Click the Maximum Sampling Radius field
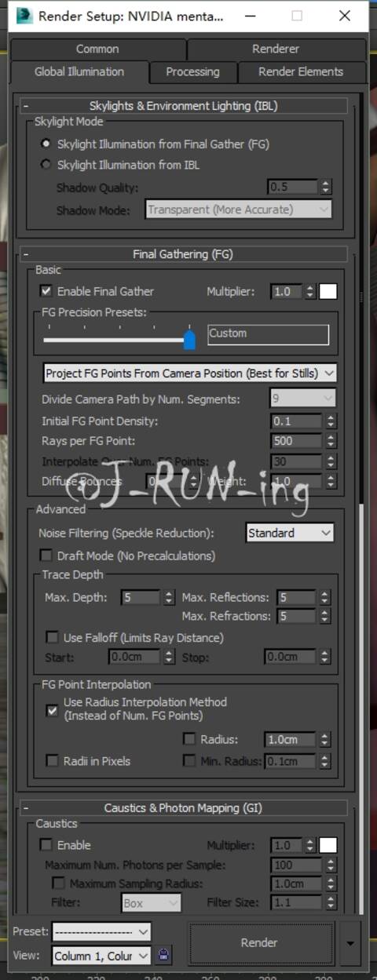The height and width of the screenshot is (980, 377). pos(297,883)
